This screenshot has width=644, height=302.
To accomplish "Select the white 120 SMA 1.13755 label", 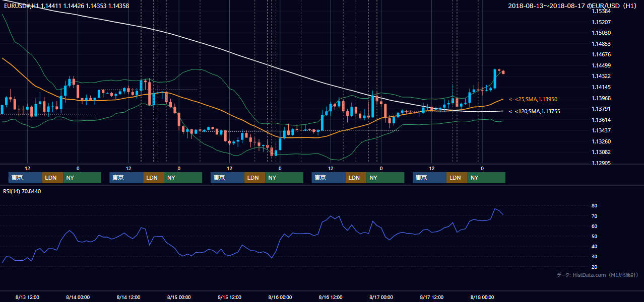I will (535, 111).
